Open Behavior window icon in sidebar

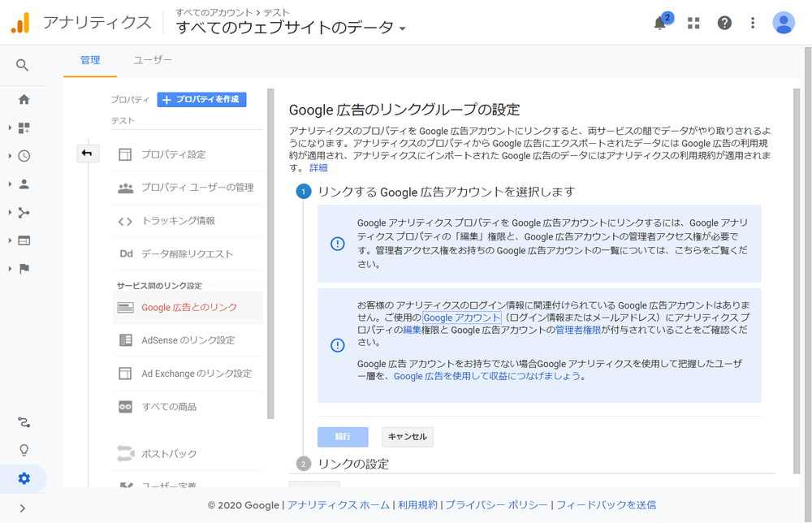pos(24,240)
